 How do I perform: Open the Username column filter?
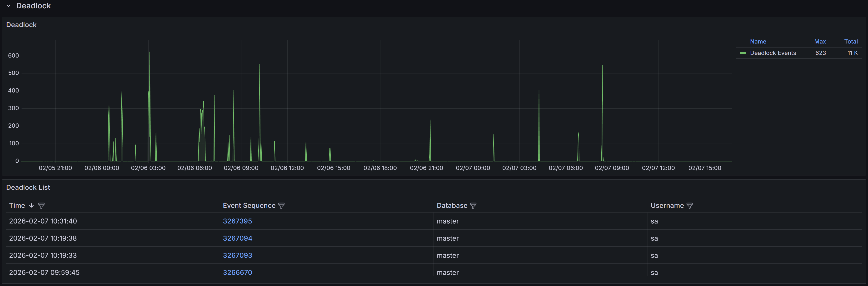point(690,206)
